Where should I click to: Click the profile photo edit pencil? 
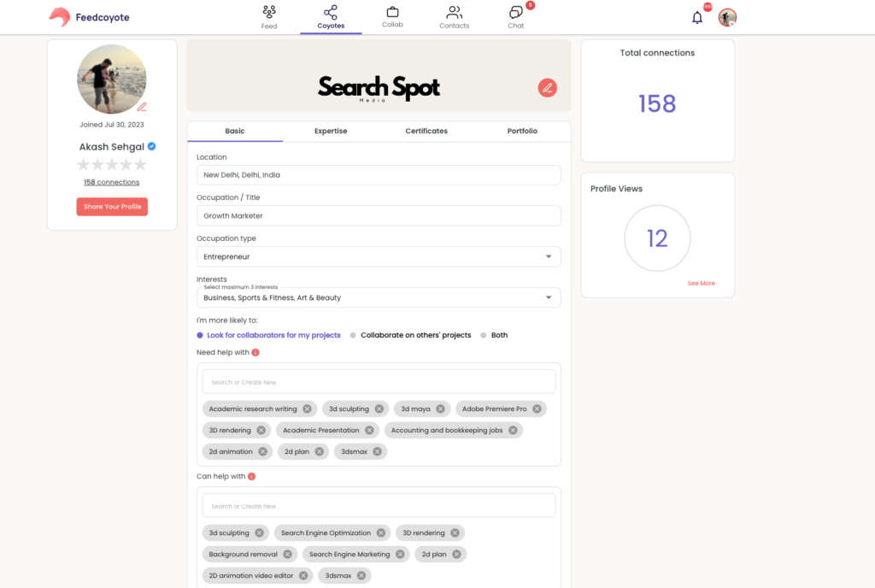click(x=142, y=107)
